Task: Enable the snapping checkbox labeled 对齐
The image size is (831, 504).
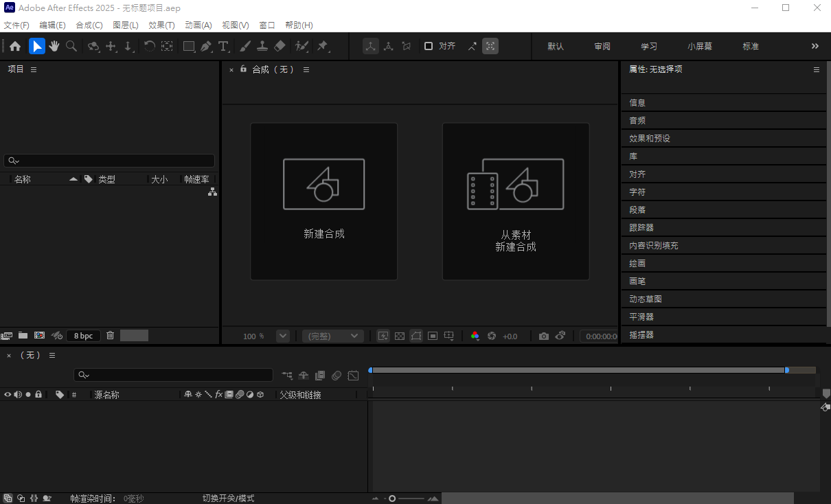Action: click(x=429, y=46)
